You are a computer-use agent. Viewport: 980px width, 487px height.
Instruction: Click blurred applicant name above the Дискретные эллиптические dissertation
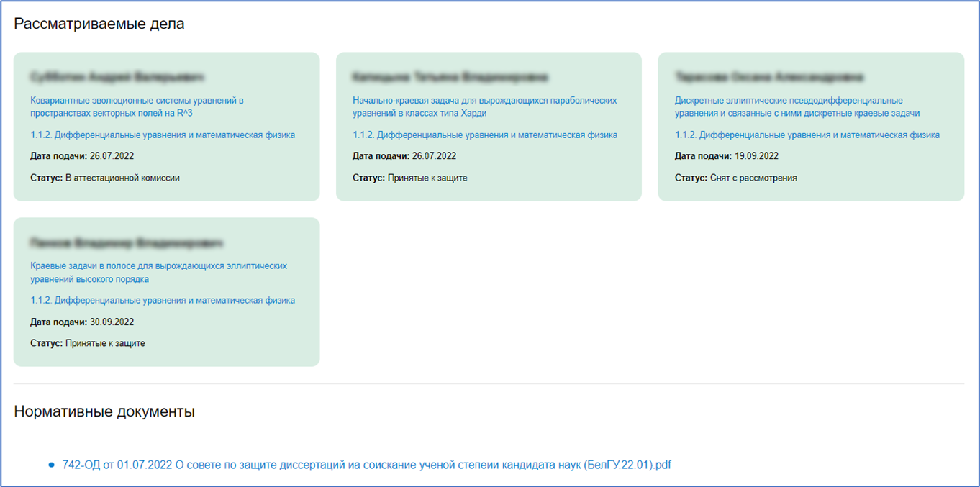[769, 76]
